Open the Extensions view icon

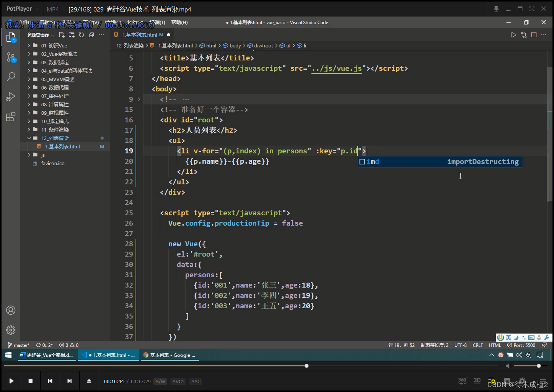11,117
